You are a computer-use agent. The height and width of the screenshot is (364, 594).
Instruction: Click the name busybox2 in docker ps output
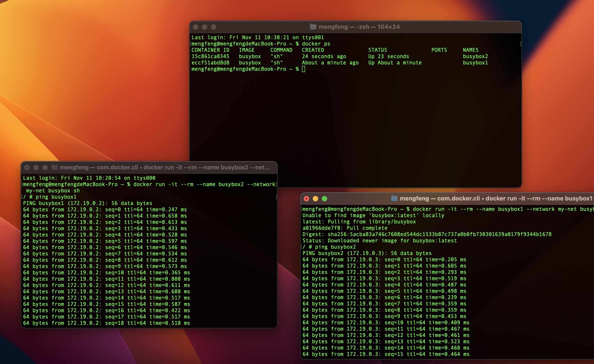click(475, 56)
